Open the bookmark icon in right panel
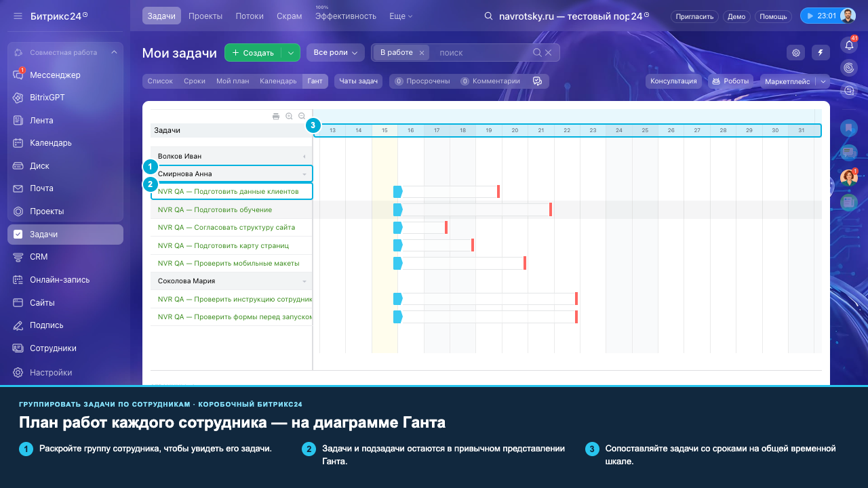868x488 pixels. pos(849,127)
